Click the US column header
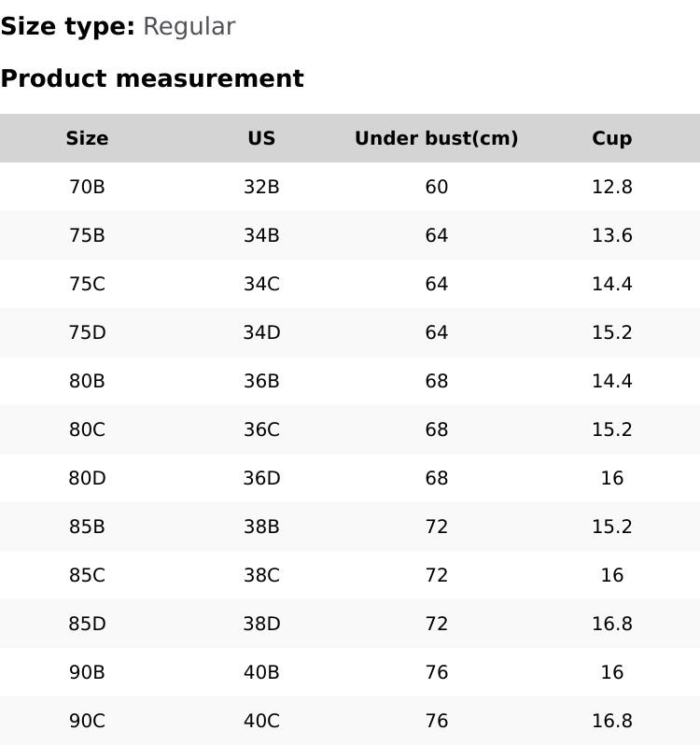Viewport: 700px width, 745px height. tap(261, 138)
